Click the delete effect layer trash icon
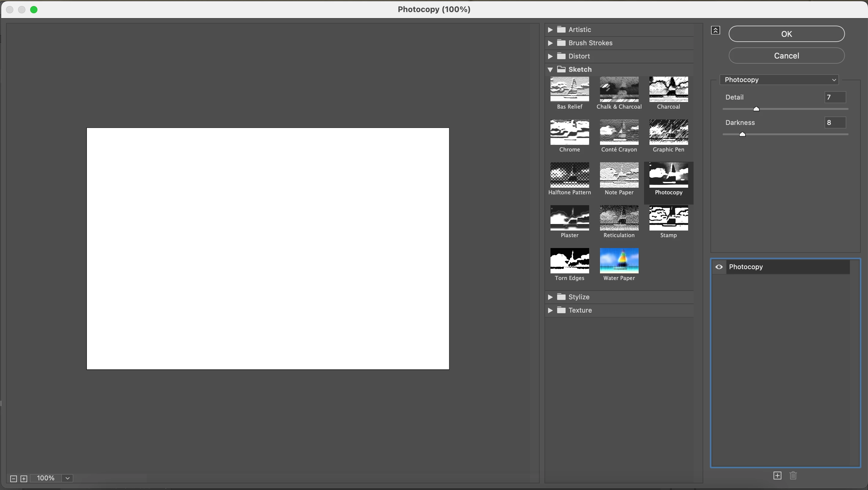This screenshot has height=490, width=868. [793, 475]
